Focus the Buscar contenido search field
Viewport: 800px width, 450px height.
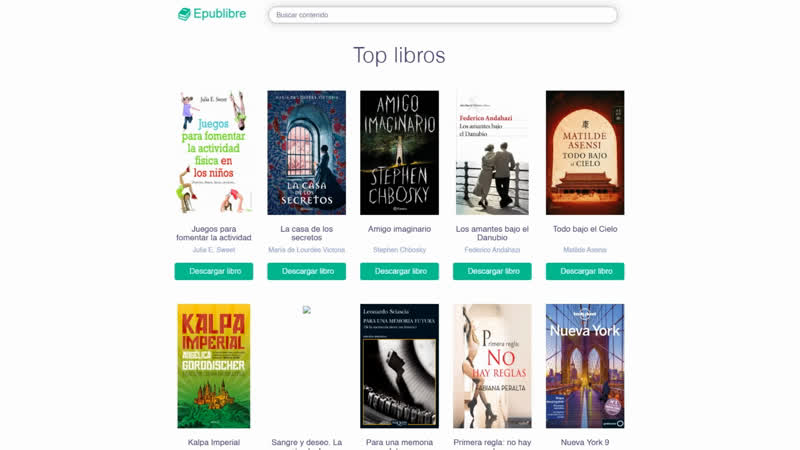[x=443, y=15]
